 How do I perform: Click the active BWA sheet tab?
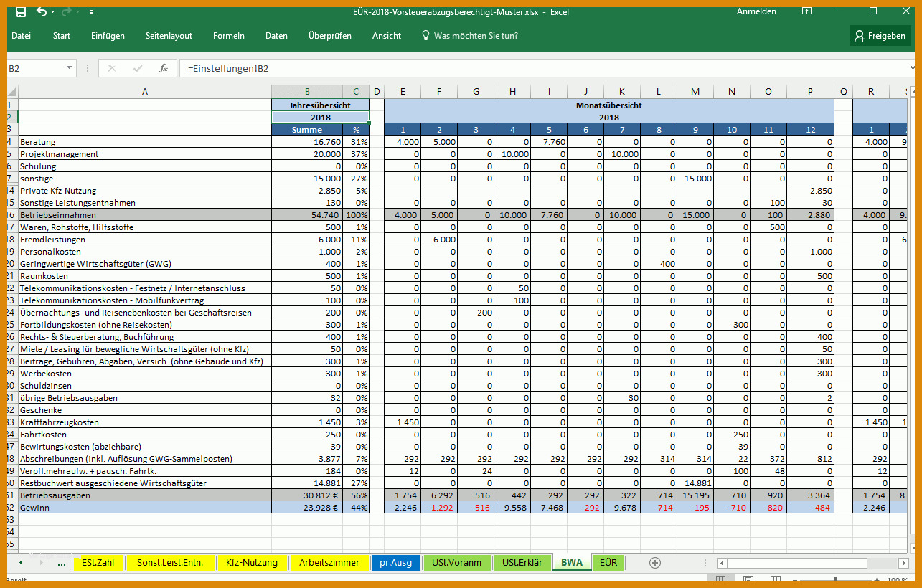572,563
